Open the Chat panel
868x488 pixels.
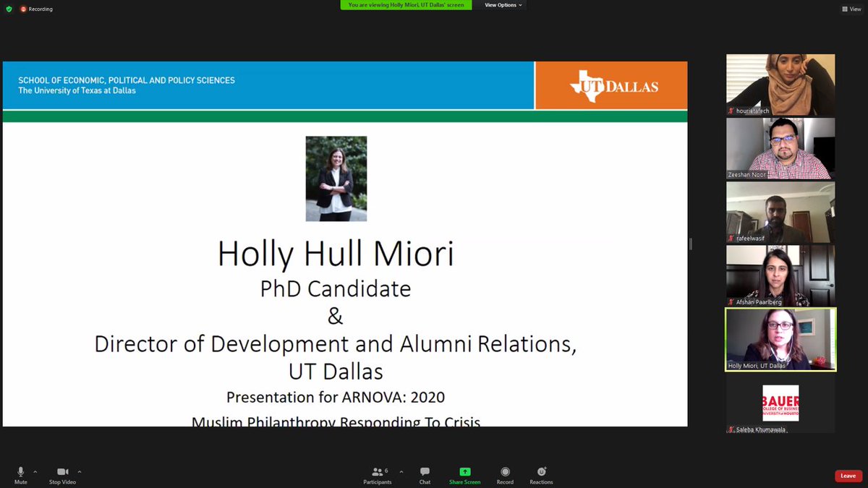coord(425,475)
